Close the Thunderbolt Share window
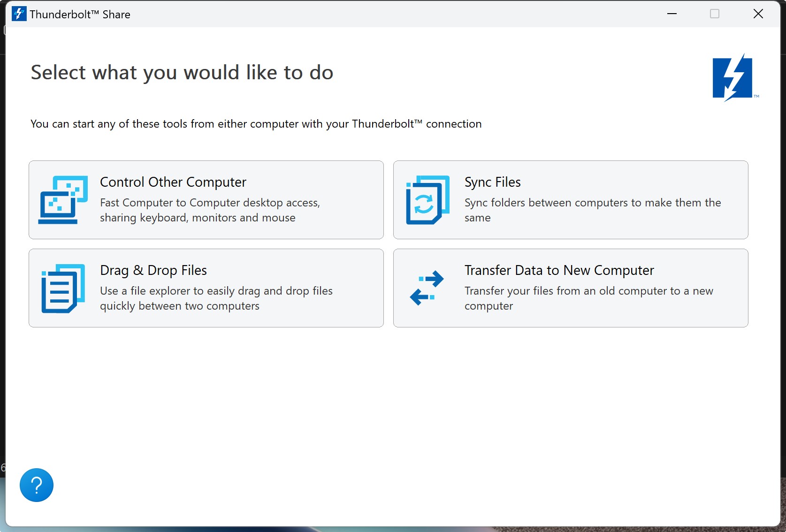The height and width of the screenshot is (532, 786). [x=758, y=14]
